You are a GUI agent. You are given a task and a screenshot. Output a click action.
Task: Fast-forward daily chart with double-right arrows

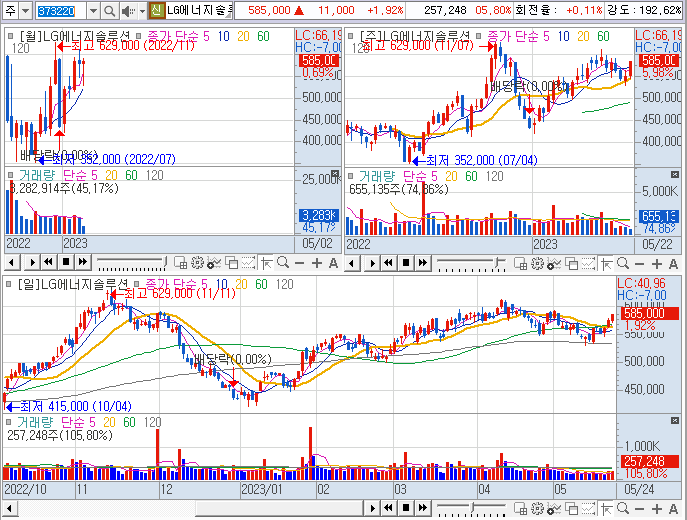click(422, 508)
